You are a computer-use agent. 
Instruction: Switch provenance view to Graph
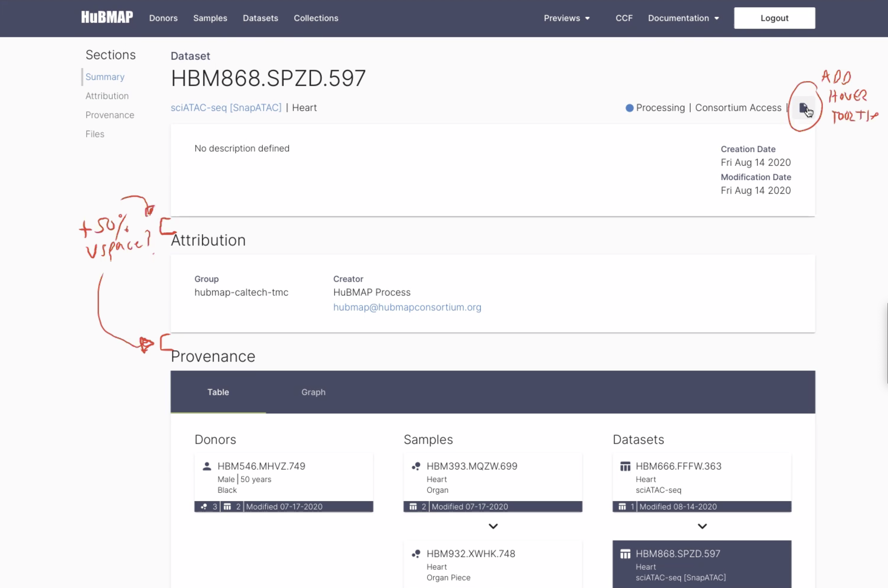(313, 392)
